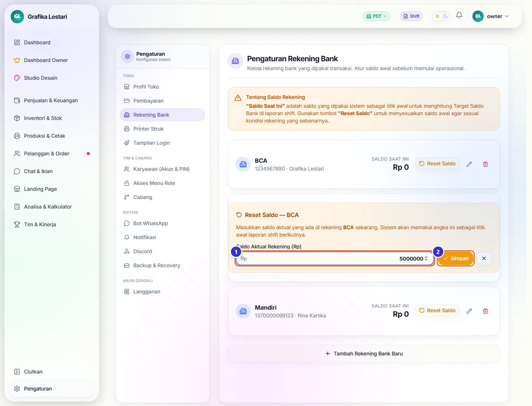This screenshot has height=406, width=532.
Task: Select Profil Toko settings
Action: (x=163, y=87)
